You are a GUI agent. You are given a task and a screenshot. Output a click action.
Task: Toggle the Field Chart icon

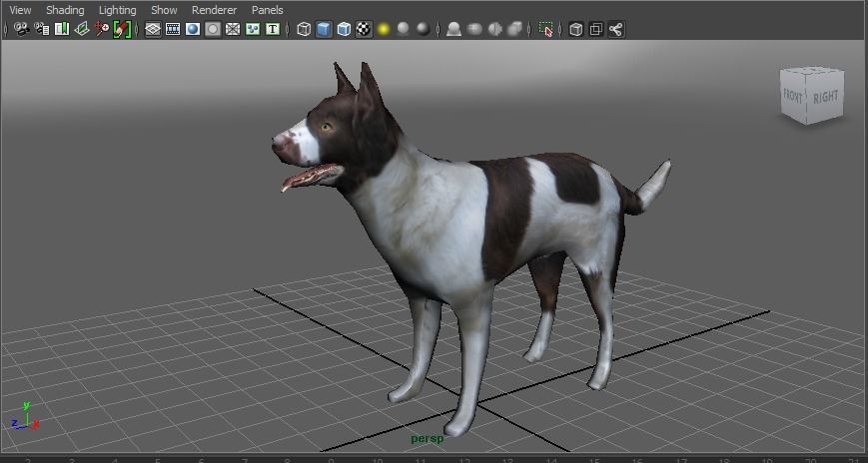click(233, 29)
